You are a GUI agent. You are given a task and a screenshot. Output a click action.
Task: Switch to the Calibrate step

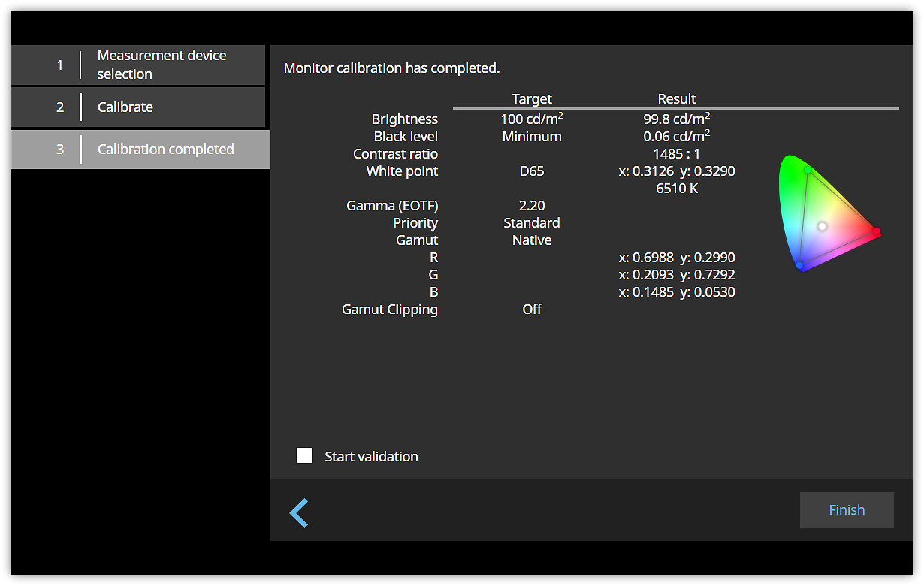pyautogui.click(x=139, y=107)
